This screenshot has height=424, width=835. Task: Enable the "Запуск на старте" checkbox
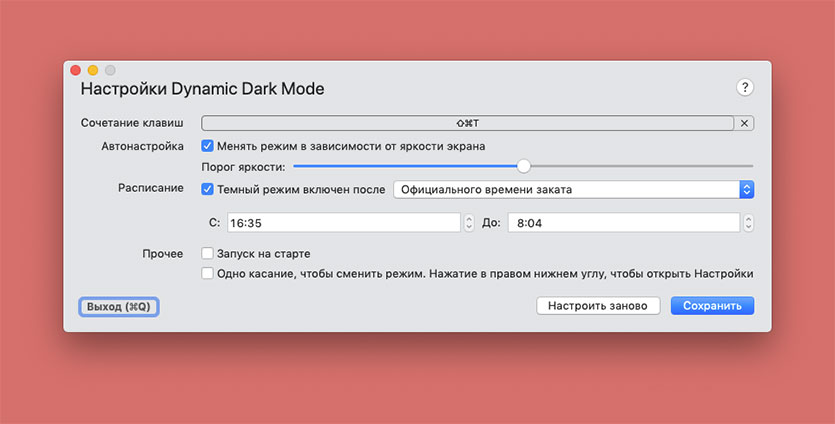pos(208,254)
